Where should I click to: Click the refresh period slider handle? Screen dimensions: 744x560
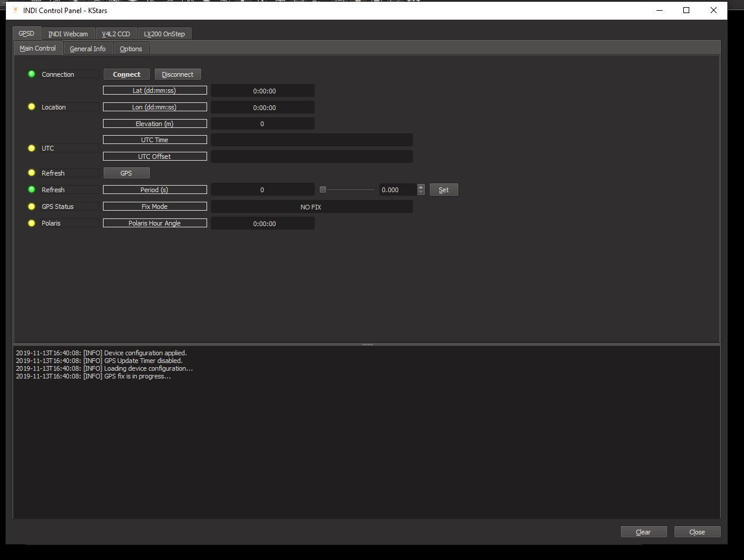click(x=323, y=190)
